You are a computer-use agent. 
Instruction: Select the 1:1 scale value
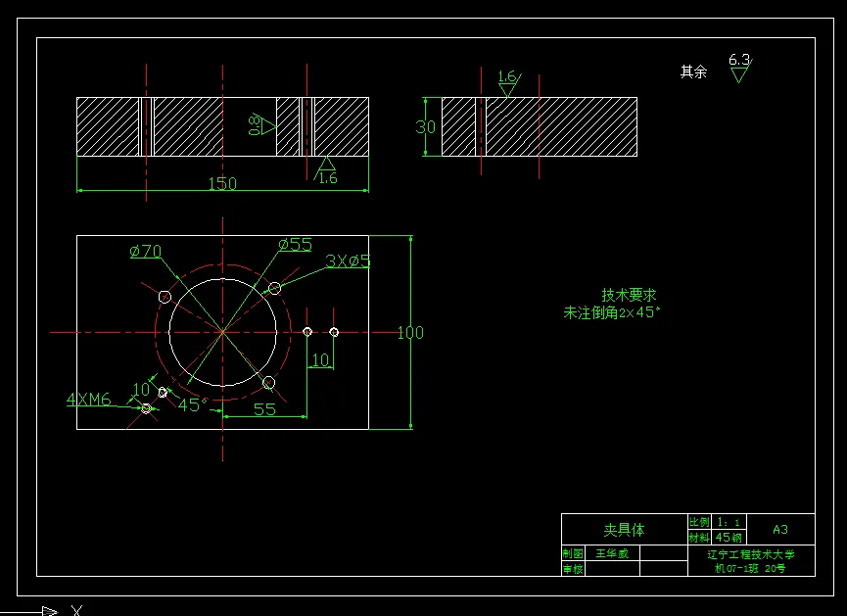pyautogui.click(x=729, y=522)
